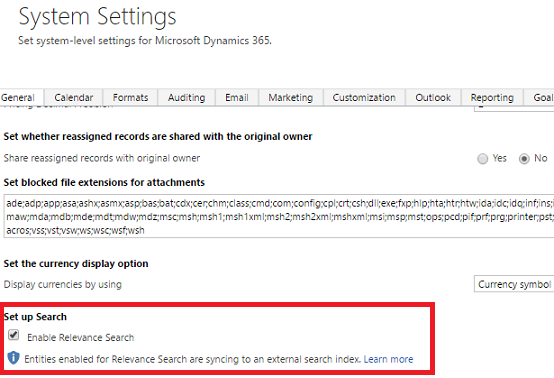Open the Formats tab
Viewport: 554px width, 378px height.
point(130,98)
